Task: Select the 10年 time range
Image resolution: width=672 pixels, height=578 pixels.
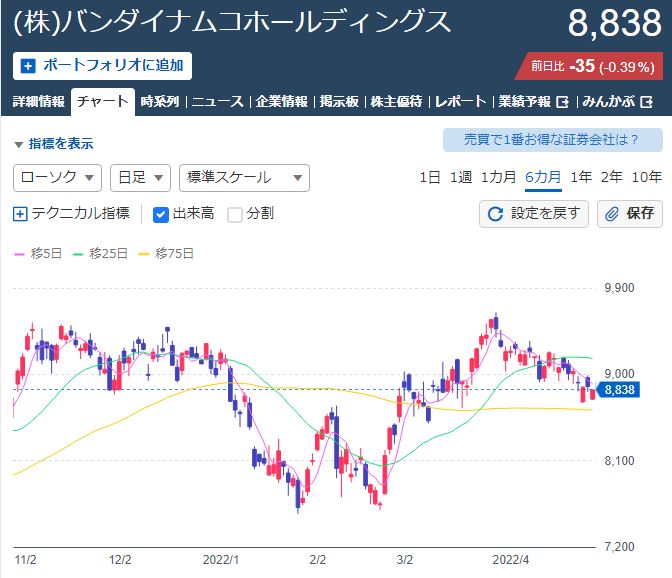Action: click(646, 177)
